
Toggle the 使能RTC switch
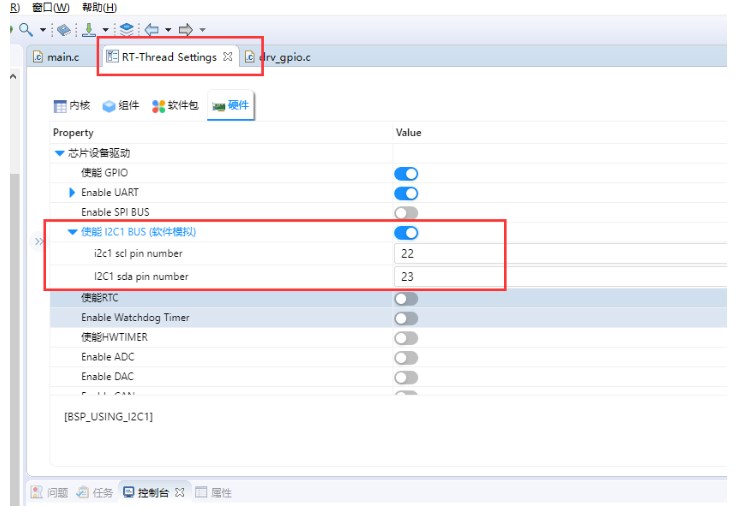coord(406,298)
